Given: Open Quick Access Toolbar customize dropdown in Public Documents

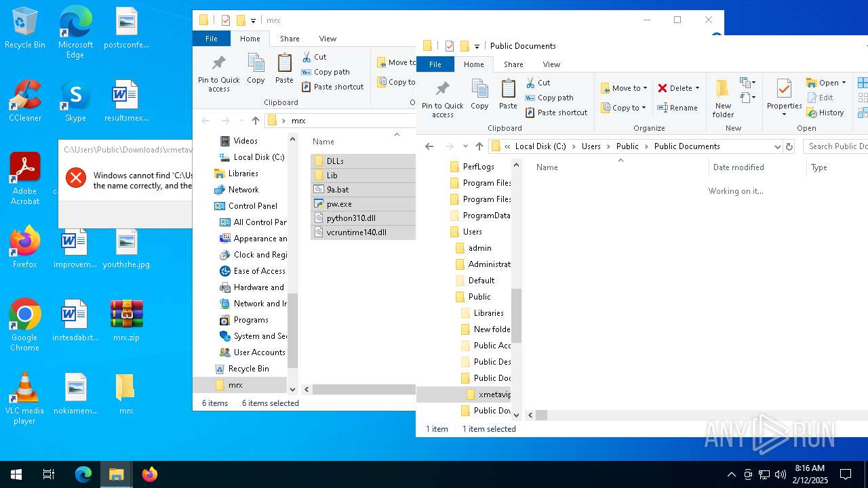Looking at the screenshot, I should click(x=477, y=46).
